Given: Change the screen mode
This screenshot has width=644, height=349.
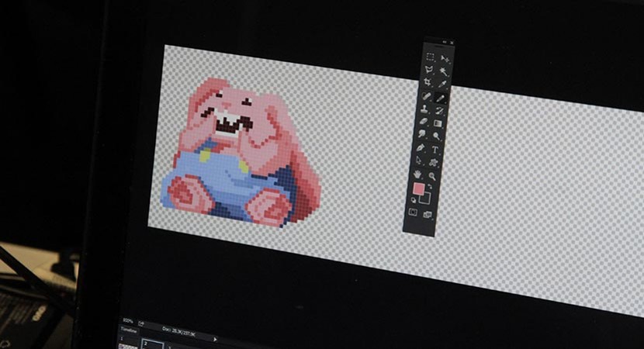Looking at the screenshot, I should point(428,215).
